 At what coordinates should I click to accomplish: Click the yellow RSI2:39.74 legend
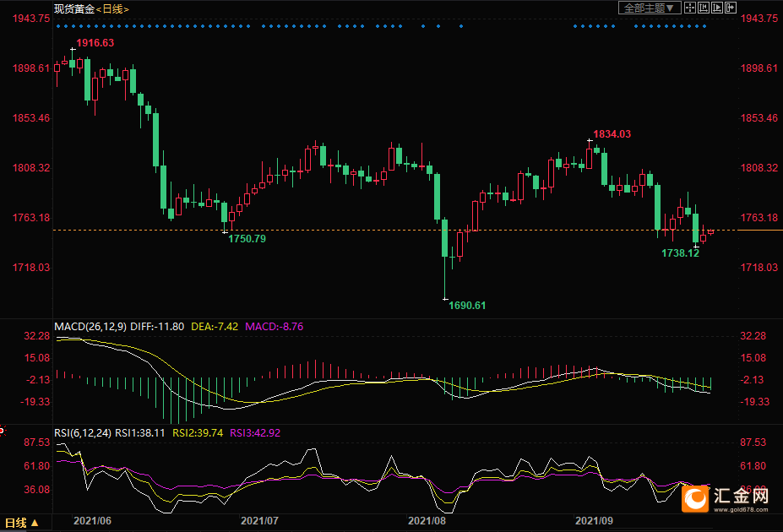click(x=198, y=432)
